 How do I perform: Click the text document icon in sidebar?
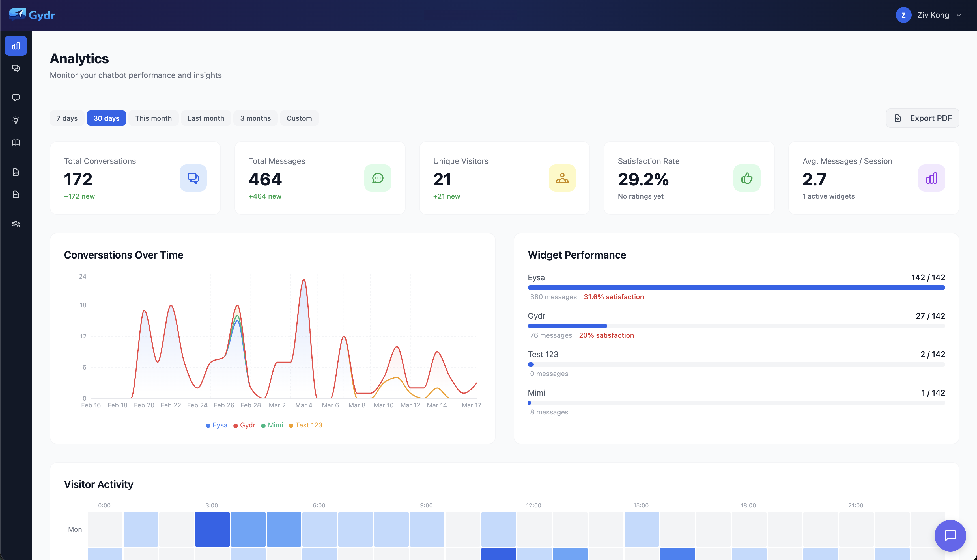[16, 194]
